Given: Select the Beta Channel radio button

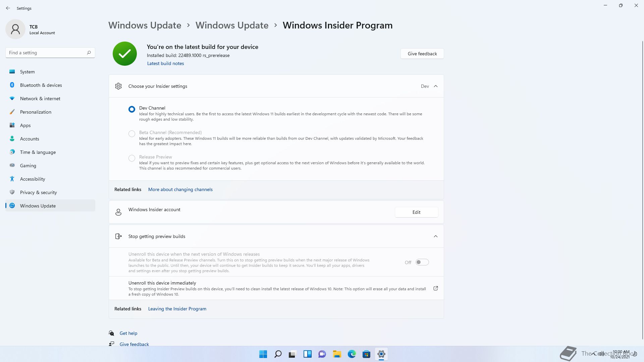Looking at the screenshot, I should tap(132, 134).
